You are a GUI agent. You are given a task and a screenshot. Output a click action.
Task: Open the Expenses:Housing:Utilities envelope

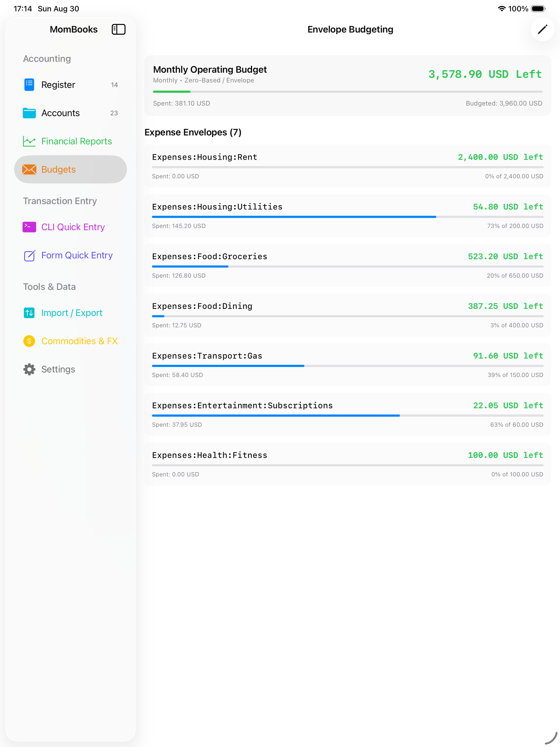click(348, 216)
